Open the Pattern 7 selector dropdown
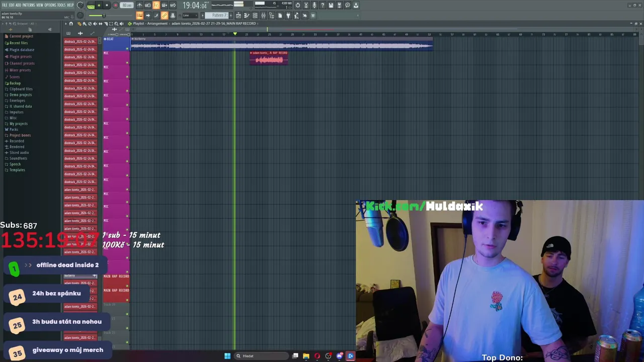This screenshot has width=644, height=362. (x=216, y=15)
